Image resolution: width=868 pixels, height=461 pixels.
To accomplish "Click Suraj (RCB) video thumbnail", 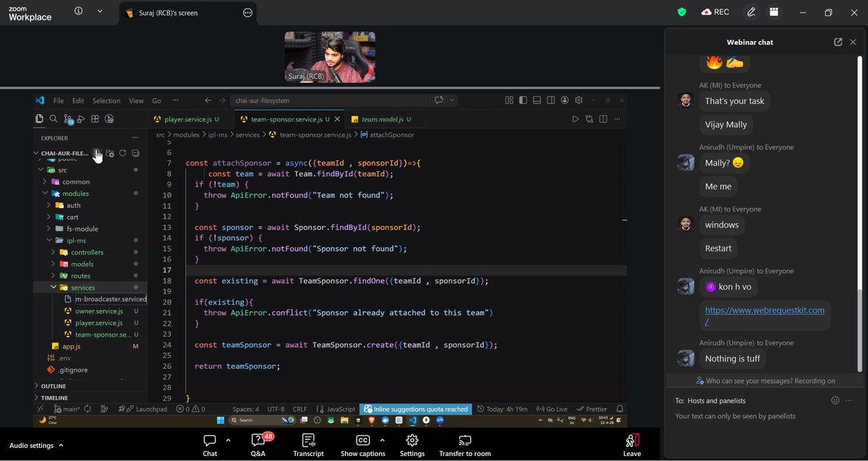I will [329, 56].
